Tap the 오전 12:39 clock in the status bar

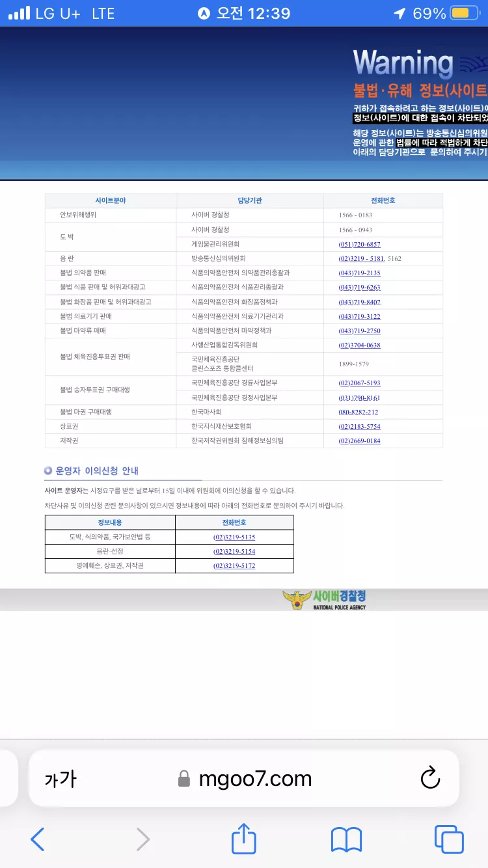pos(253,13)
